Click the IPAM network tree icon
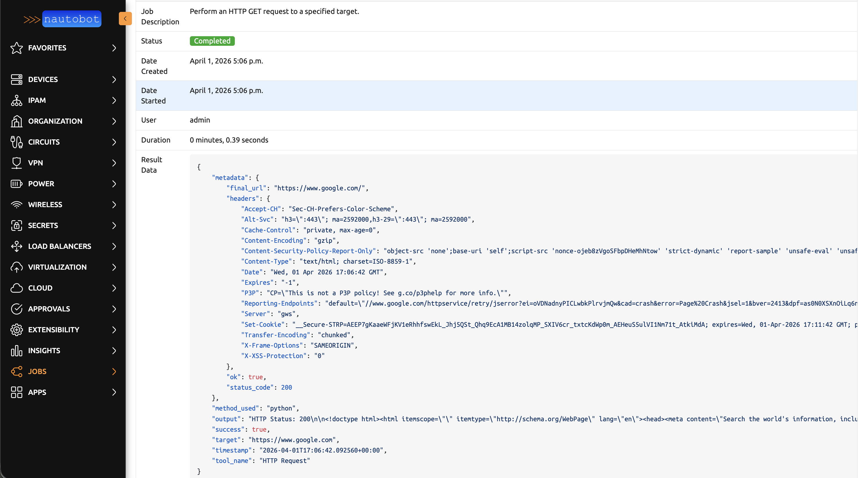This screenshot has height=478, width=868. [17, 100]
